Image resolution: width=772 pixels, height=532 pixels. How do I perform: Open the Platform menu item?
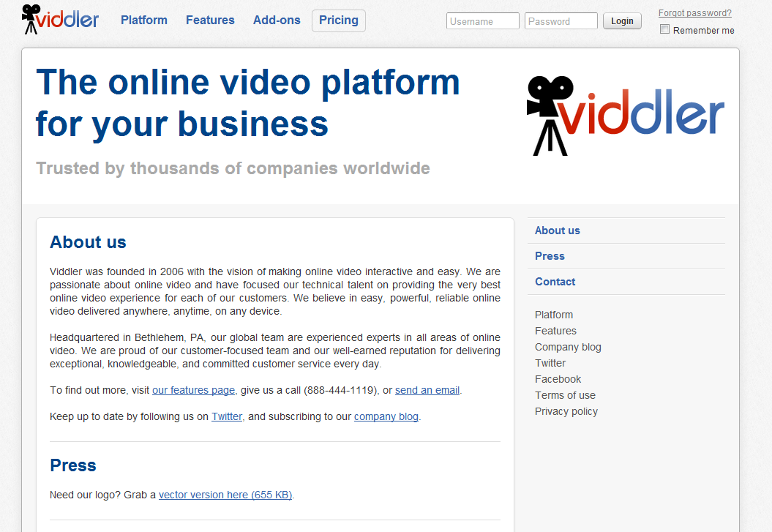click(144, 20)
